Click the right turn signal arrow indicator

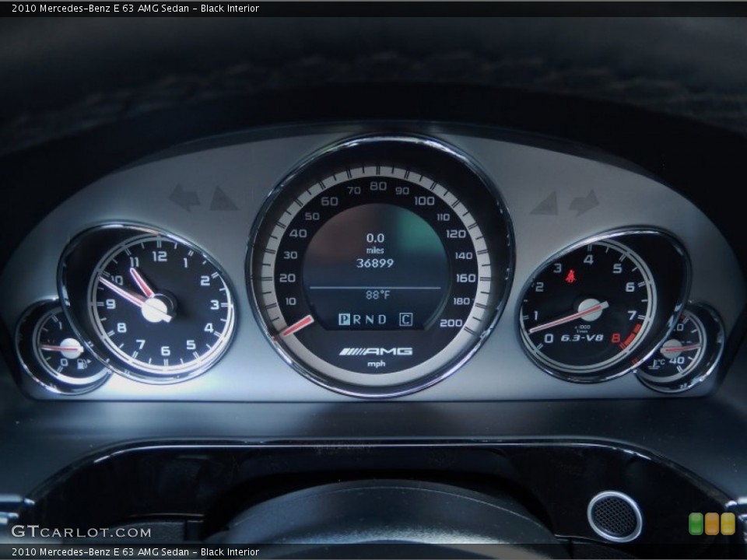tap(584, 202)
